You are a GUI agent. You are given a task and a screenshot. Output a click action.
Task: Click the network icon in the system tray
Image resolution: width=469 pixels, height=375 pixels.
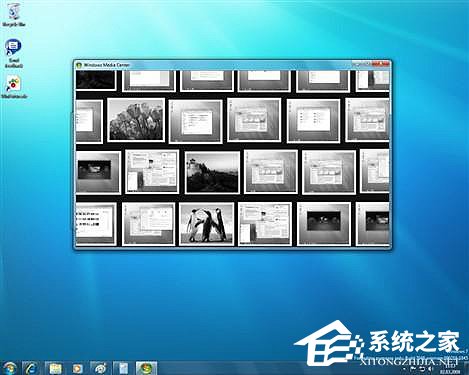422,369
